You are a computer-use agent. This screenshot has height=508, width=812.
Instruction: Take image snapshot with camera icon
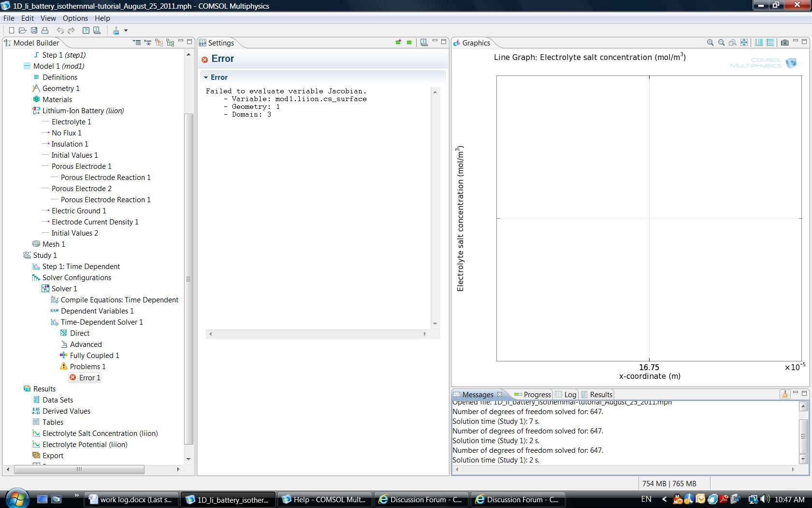coord(785,43)
